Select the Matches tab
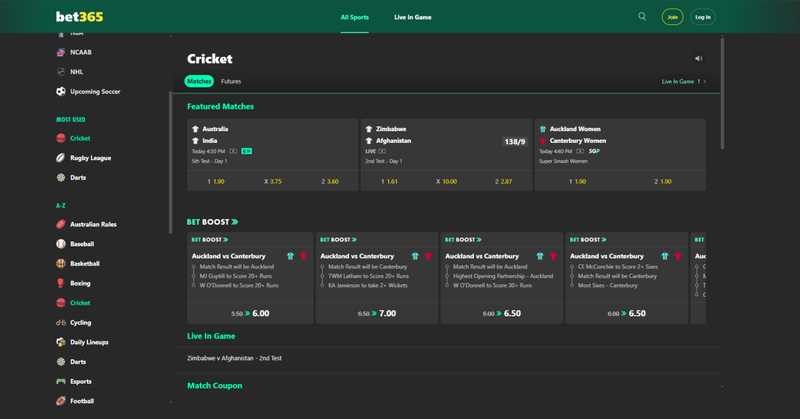Screen dimensions: 800x419 pyautogui.click(x=199, y=81)
